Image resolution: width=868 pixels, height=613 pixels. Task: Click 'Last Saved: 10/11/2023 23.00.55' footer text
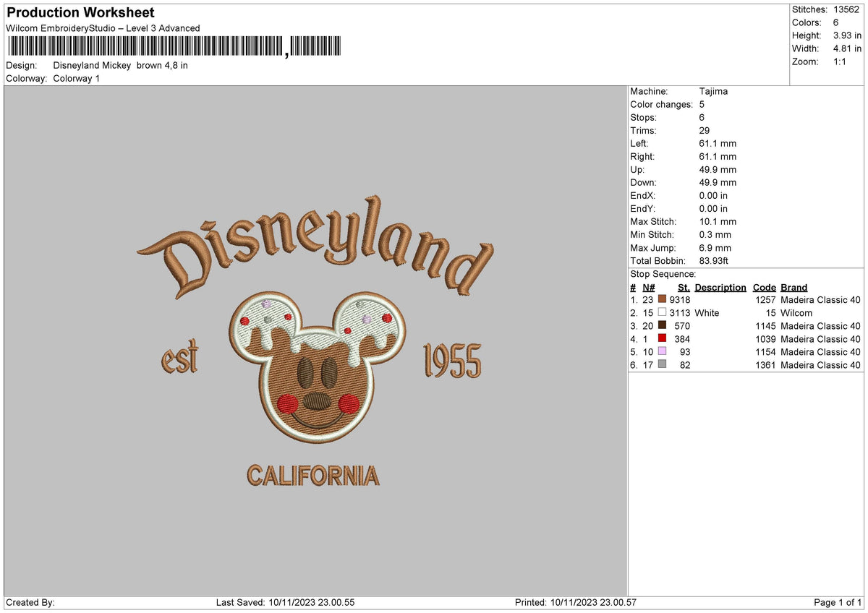tap(285, 602)
